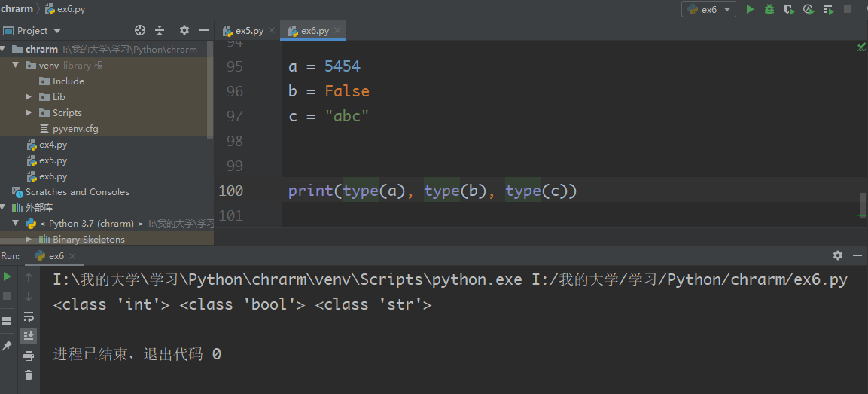Run ex6 with the green play button in top toolbar
Image resolution: width=868 pixels, height=394 pixels.
pyautogui.click(x=750, y=9)
